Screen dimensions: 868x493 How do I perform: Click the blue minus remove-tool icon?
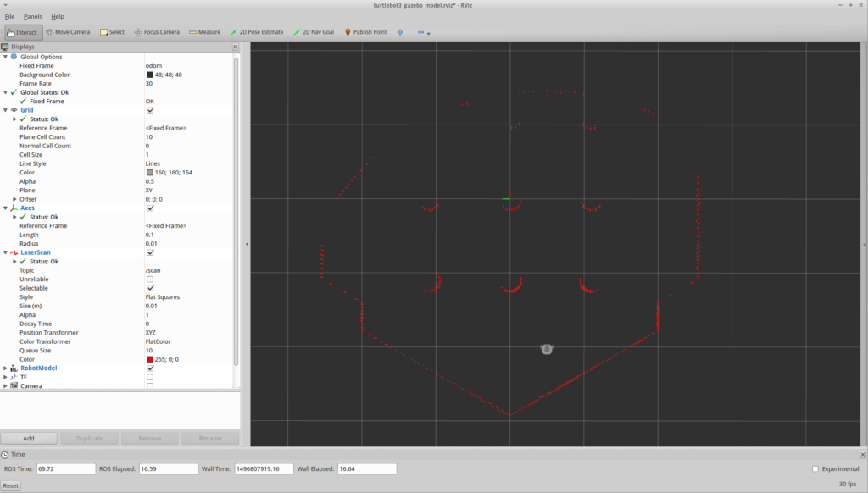pyautogui.click(x=420, y=32)
